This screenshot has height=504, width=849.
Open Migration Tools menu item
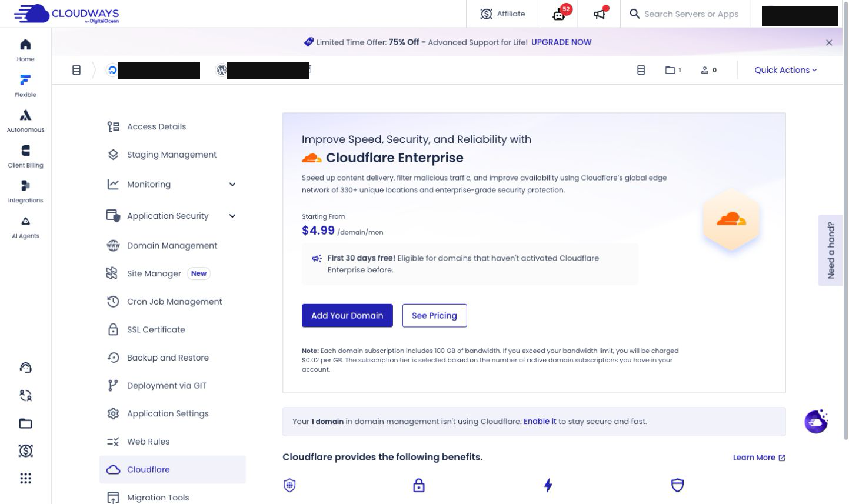pos(172,497)
